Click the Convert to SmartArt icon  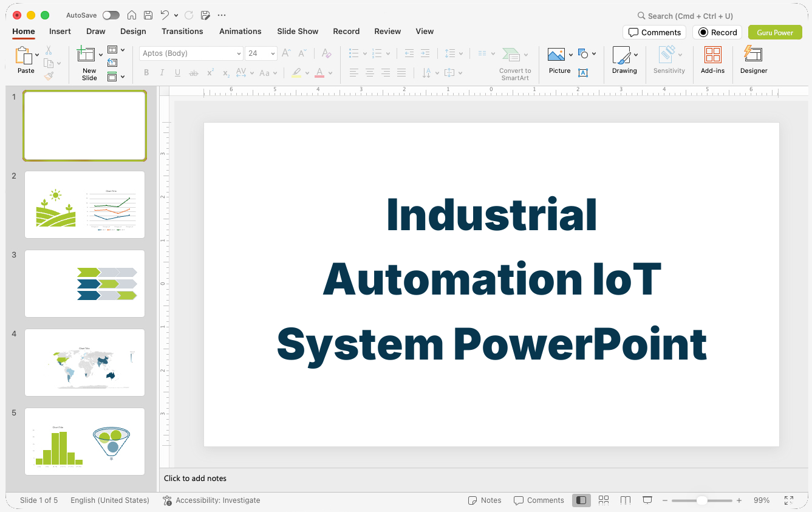coord(511,55)
